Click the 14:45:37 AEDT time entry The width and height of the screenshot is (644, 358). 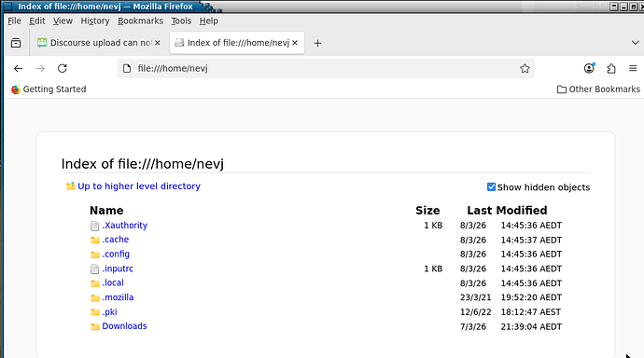[531, 240]
